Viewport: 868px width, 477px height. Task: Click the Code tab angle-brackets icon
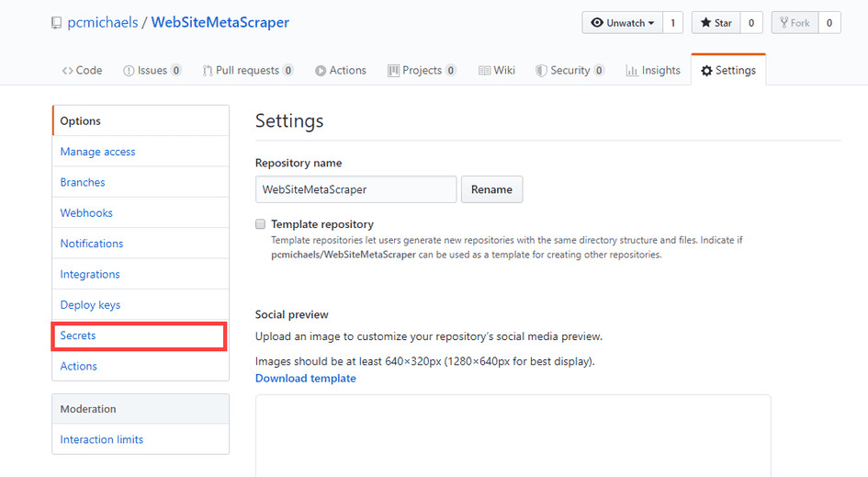click(x=68, y=71)
